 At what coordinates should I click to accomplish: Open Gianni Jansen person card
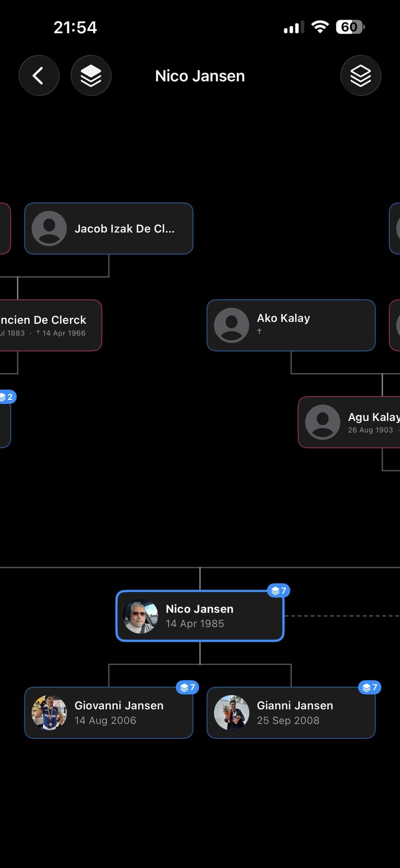[x=291, y=713]
